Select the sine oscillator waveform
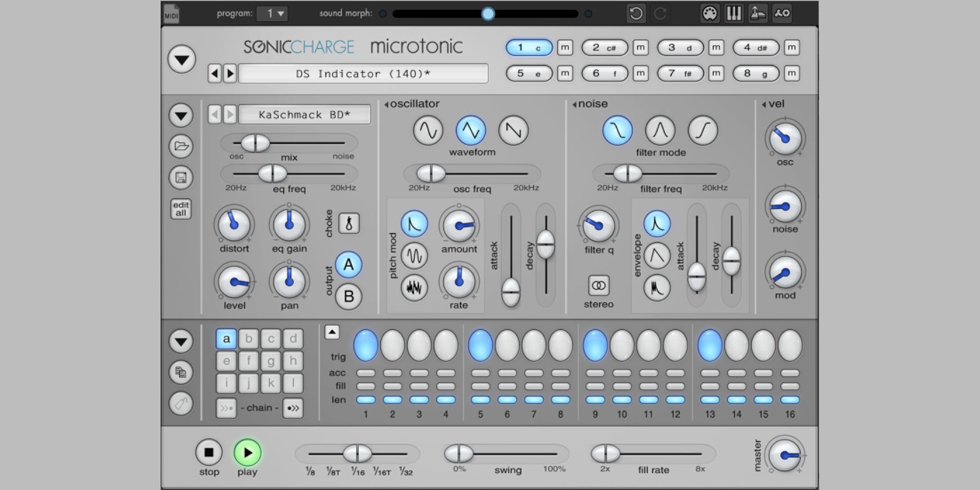Viewport: 980px width, 490px height. pyautogui.click(x=428, y=131)
